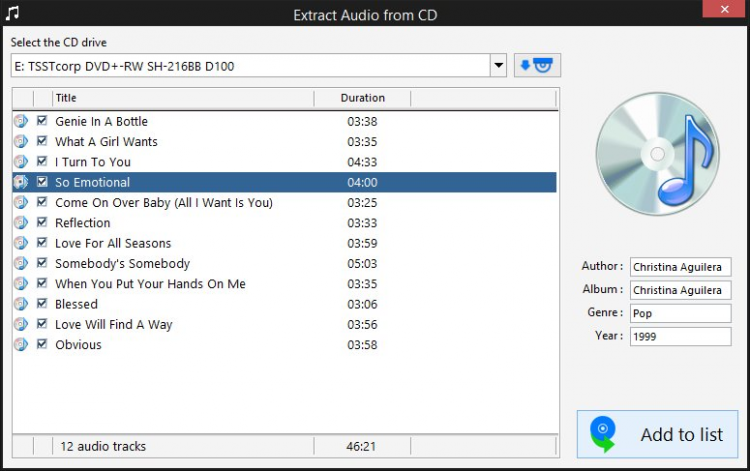Click the track icon beside Somebody's Somebody
This screenshot has height=471, width=750.
pos(21,263)
